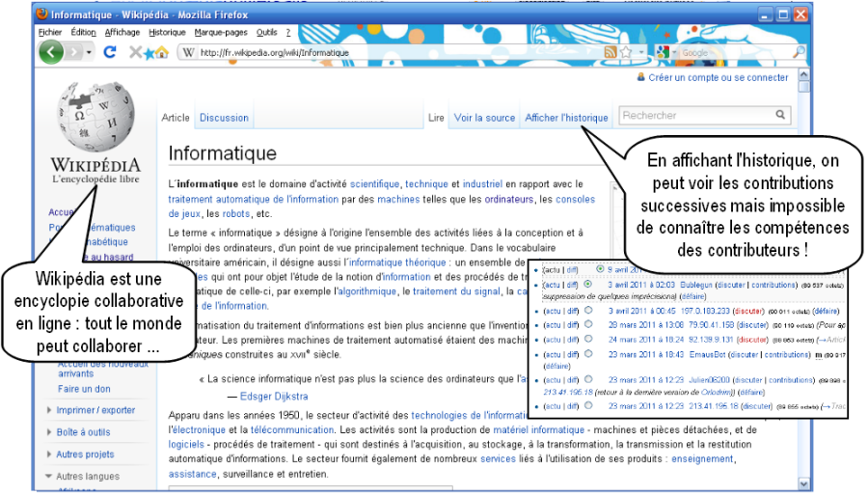868x496 pixels.
Task: Open the Bublegun user link
Action: point(695,285)
